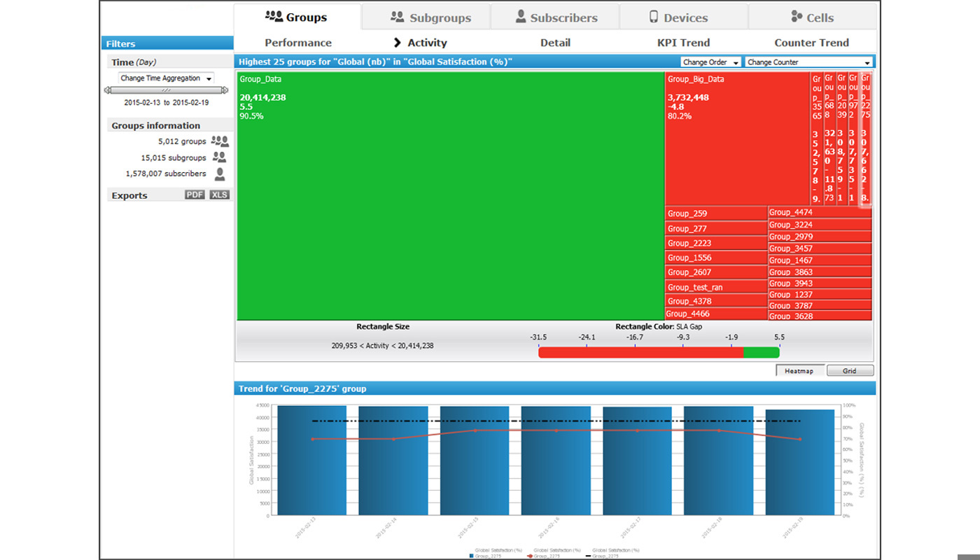
Task: Select the Group_2607 heatmap cell
Action: point(715,272)
